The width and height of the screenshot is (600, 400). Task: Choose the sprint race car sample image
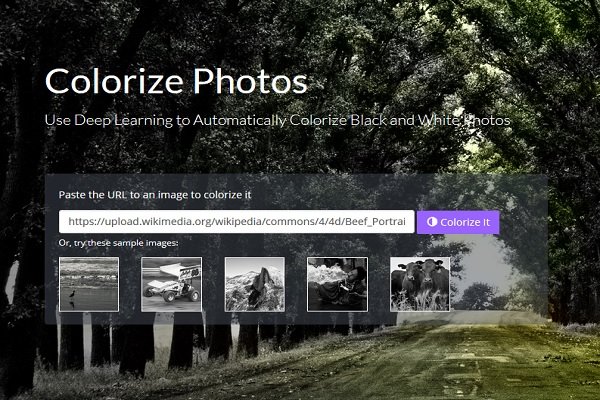(x=171, y=284)
